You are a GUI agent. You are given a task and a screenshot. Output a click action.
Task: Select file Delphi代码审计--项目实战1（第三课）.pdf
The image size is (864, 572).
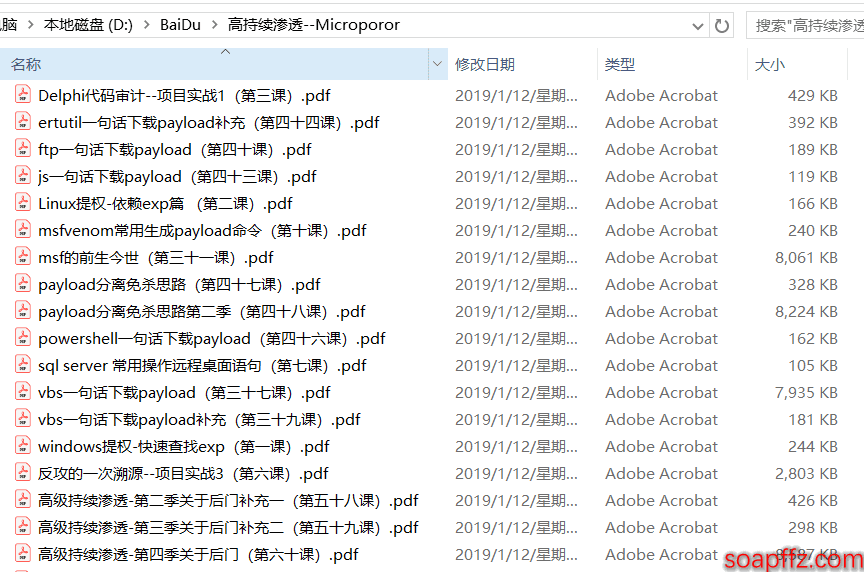pos(184,95)
